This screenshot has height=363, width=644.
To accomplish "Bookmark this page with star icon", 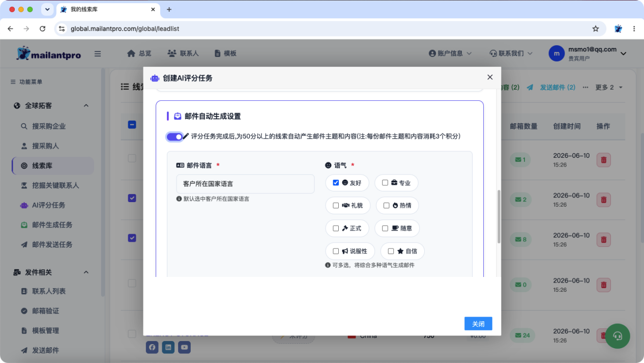I will coord(596,29).
